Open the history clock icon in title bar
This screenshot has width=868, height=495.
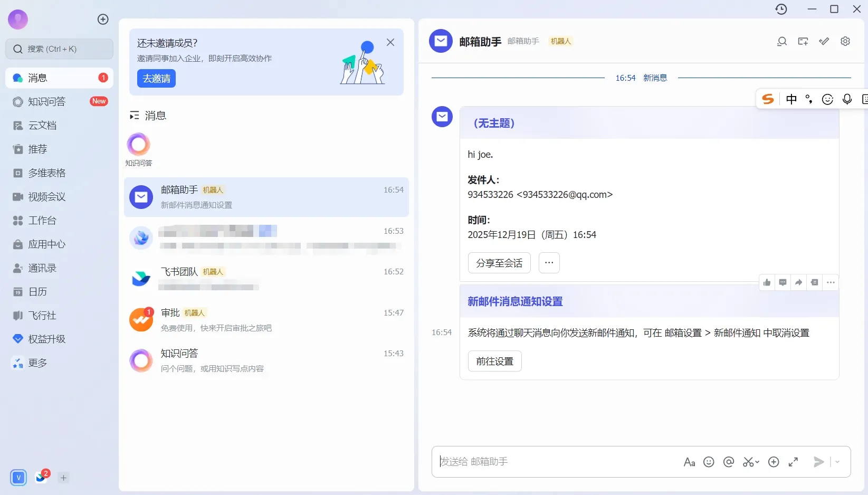click(x=781, y=9)
